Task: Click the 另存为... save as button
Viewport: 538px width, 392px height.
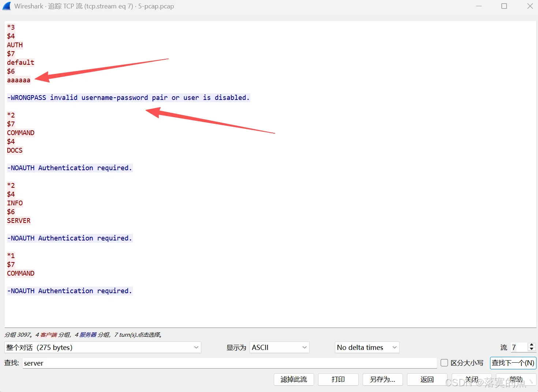Action: click(382, 380)
